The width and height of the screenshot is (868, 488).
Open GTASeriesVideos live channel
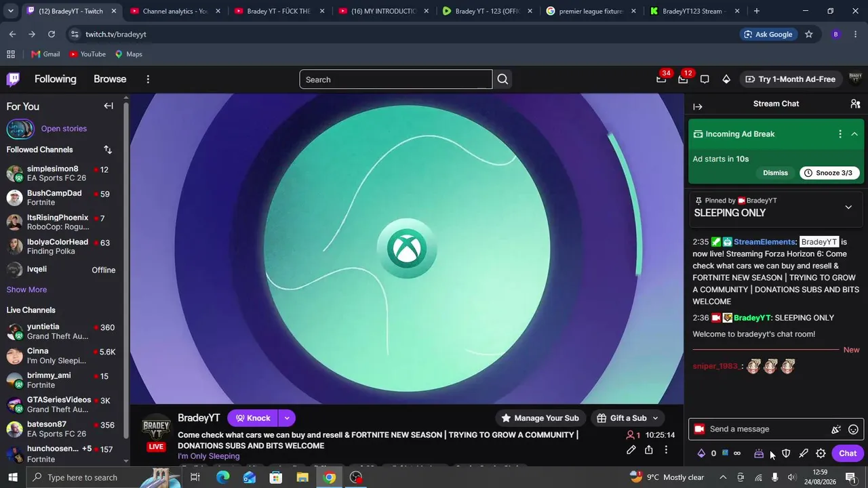pos(64,405)
